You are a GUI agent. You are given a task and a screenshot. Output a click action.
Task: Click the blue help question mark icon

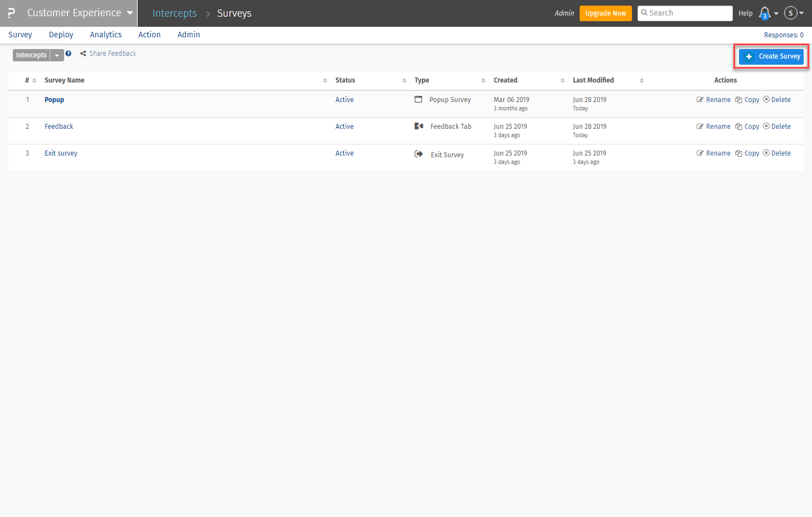tap(69, 54)
